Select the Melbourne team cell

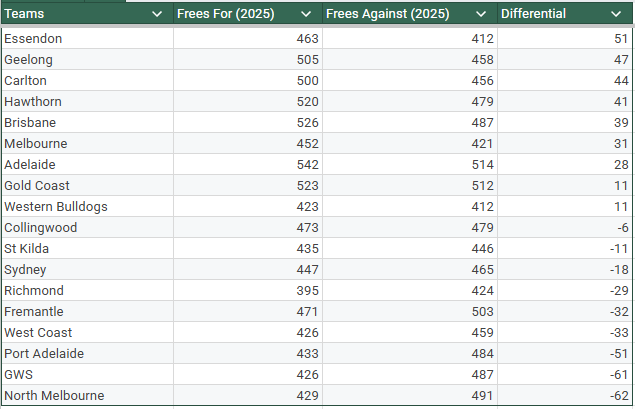pyautogui.click(x=87, y=144)
